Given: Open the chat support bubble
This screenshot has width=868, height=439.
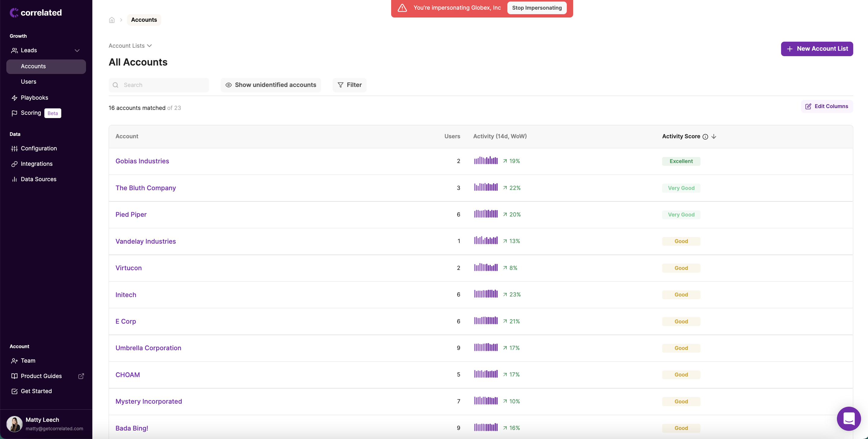Looking at the screenshot, I should coord(848,418).
